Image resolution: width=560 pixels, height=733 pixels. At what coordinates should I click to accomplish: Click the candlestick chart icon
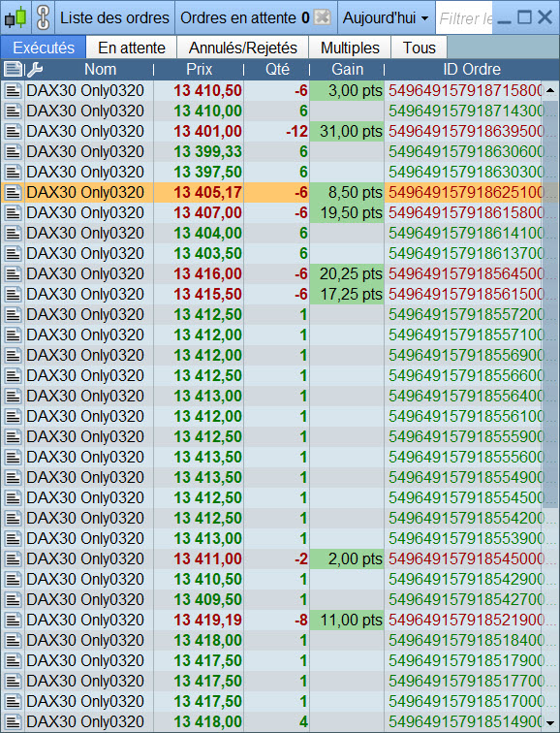tap(15, 17)
